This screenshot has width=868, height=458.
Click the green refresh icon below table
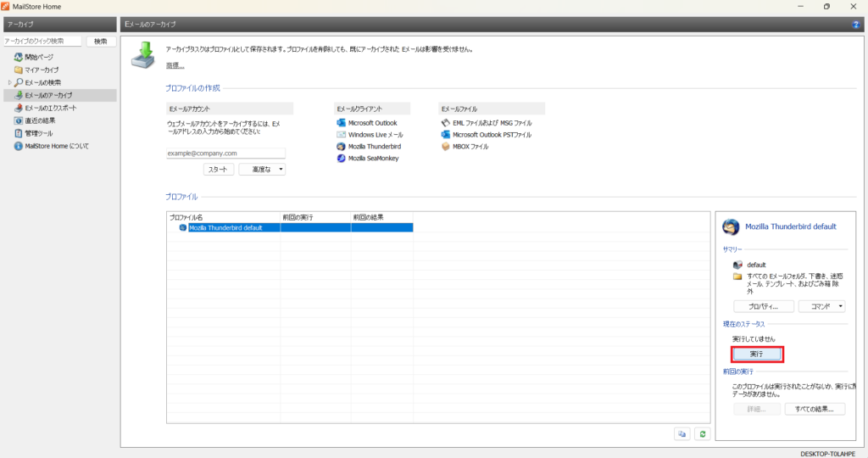click(703, 434)
